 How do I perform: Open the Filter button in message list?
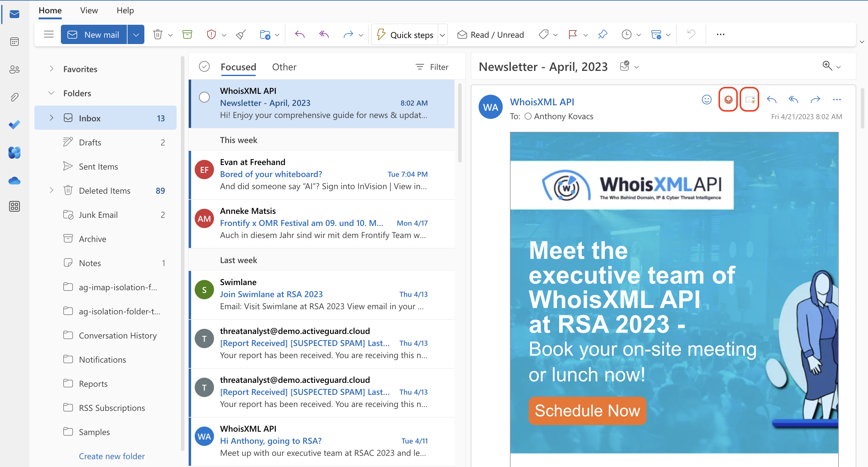tap(432, 67)
